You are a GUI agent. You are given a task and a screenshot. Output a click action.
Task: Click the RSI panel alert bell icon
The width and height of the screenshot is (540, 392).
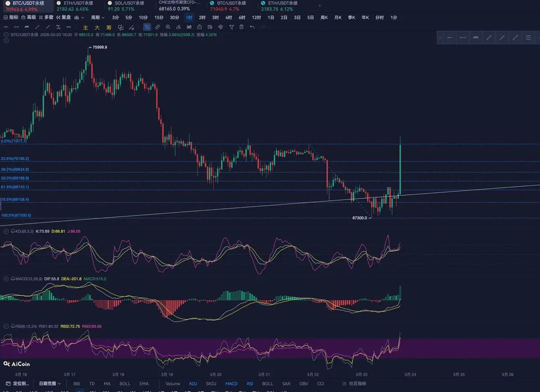(x=12, y=326)
